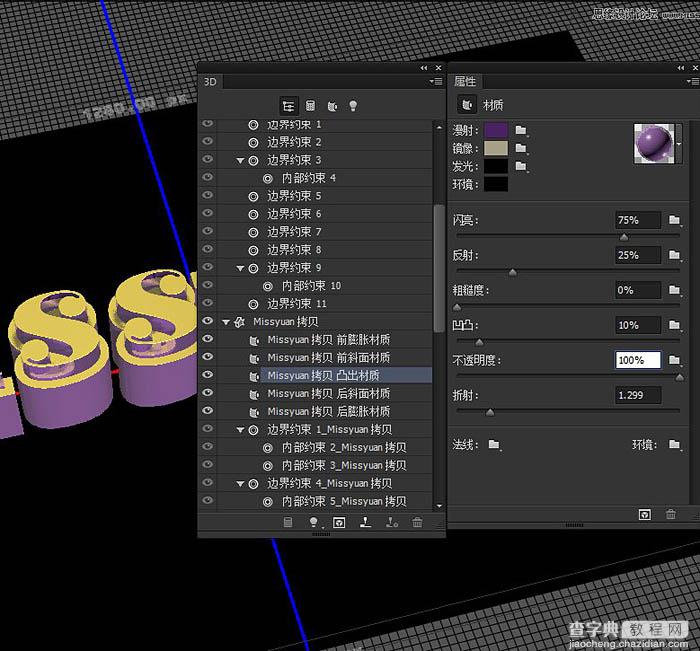Open reflection (反射) texture folder icon

[x=675, y=255]
